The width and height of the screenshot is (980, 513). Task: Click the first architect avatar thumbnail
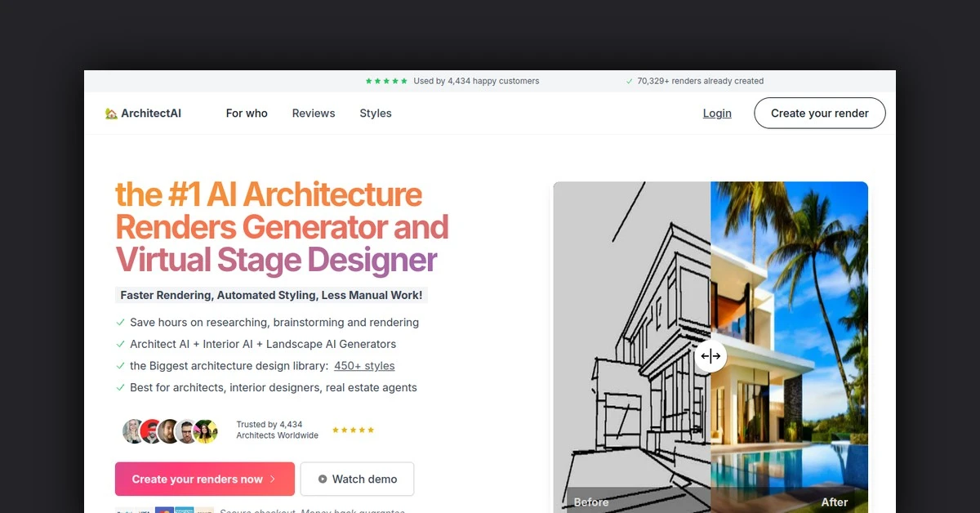133,430
